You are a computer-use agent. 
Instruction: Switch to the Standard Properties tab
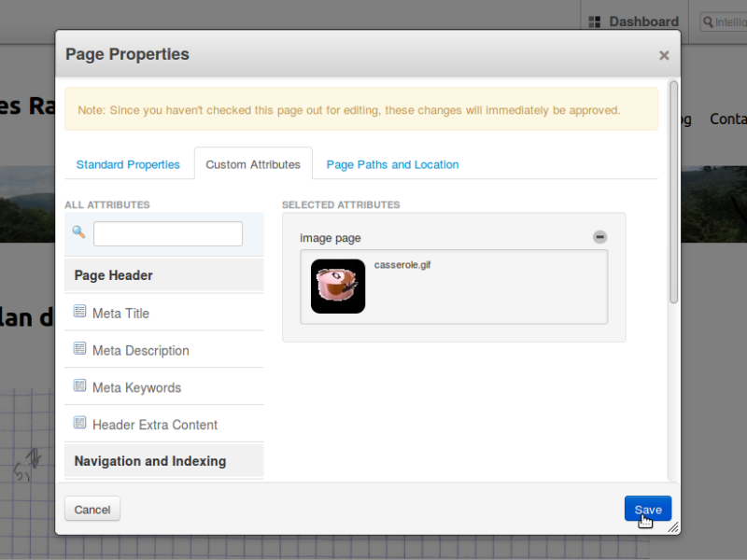click(x=128, y=165)
